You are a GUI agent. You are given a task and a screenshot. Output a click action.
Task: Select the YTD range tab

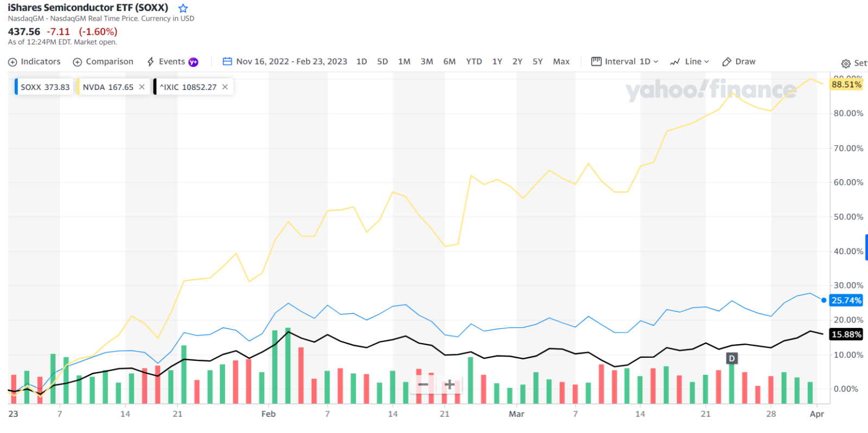coord(474,62)
